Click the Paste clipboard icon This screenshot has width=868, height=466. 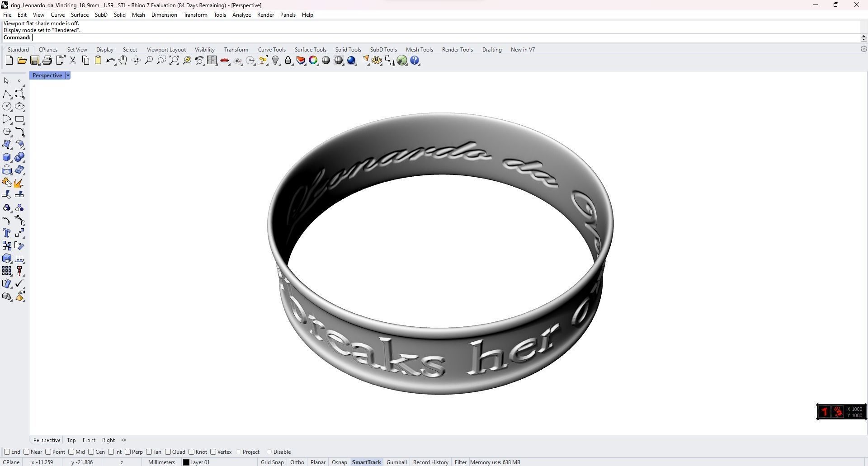[98, 61]
